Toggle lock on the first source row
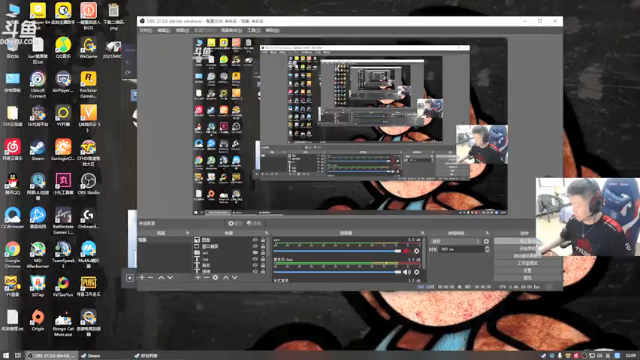 pos(263,240)
